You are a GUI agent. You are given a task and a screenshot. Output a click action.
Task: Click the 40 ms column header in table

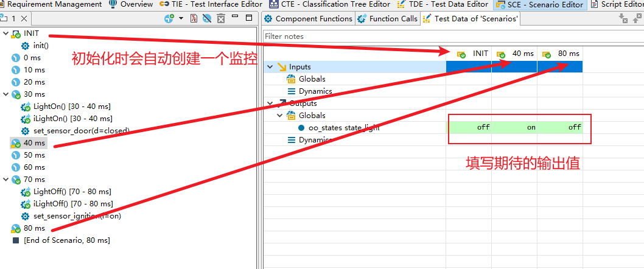(x=514, y=54)
